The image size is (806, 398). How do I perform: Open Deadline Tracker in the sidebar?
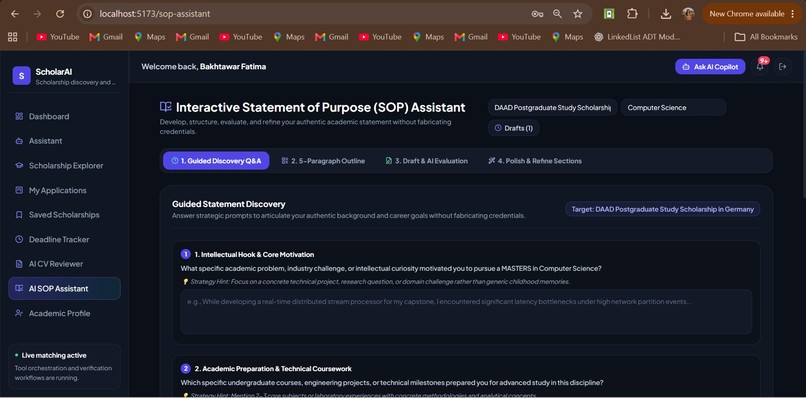64,239
